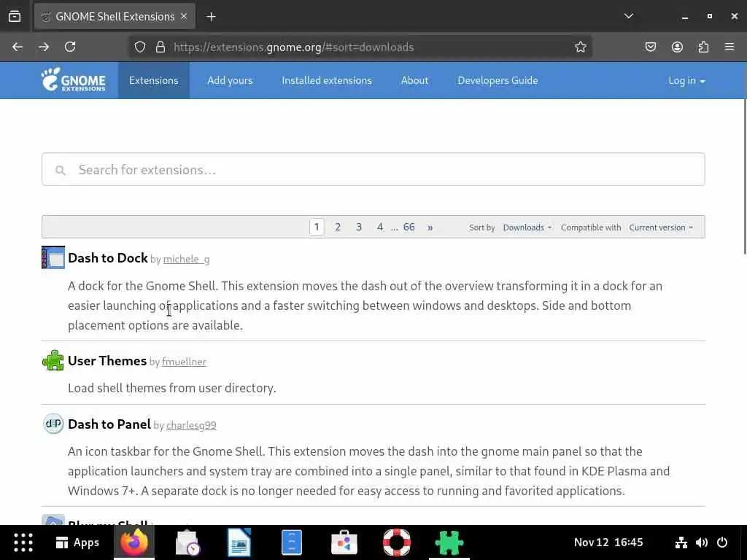Open the Firefox View icon
The width and height of the screenshot is (747, 560).
[15, 17]
